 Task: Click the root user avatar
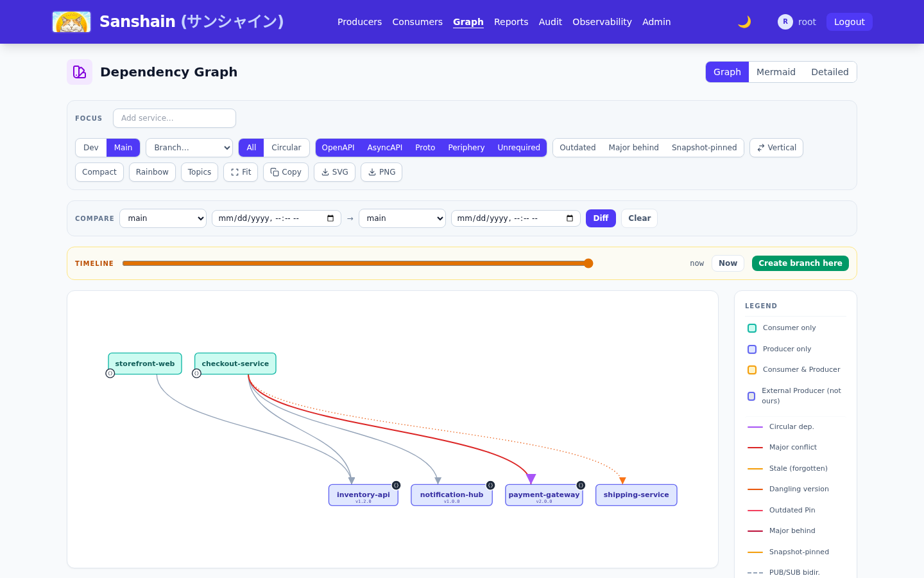click(785, 22)
